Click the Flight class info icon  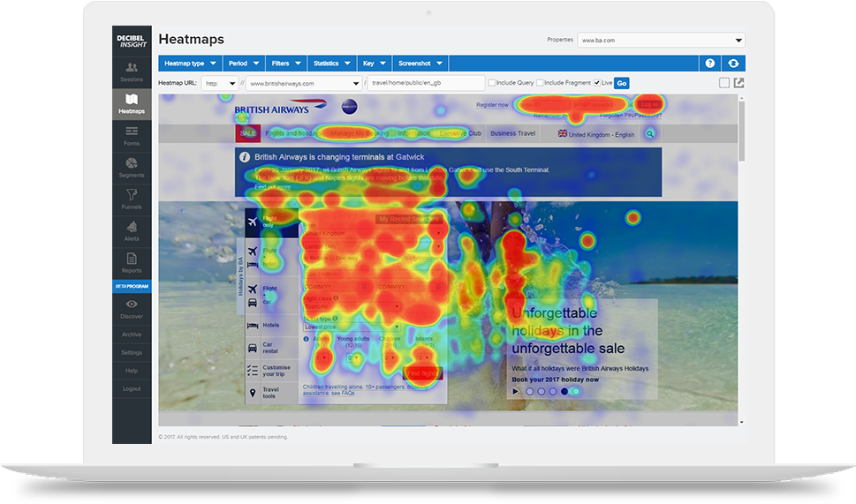[x=336, y=298]
